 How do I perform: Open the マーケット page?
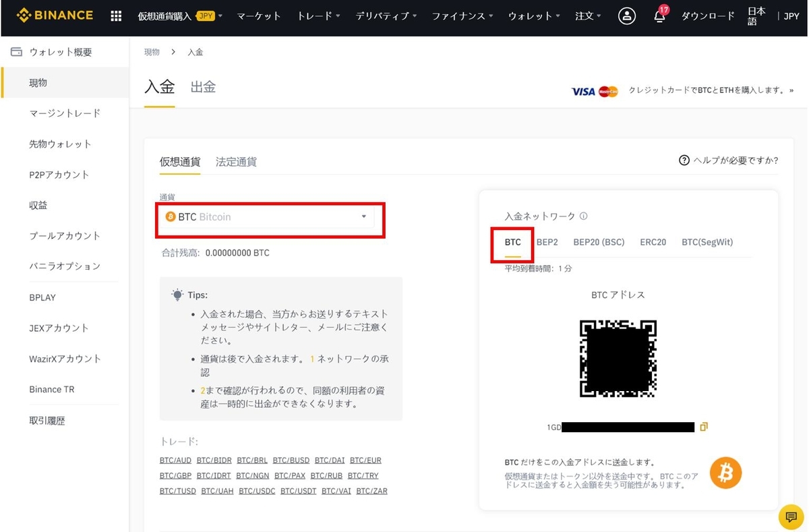[x=259, y=16]
